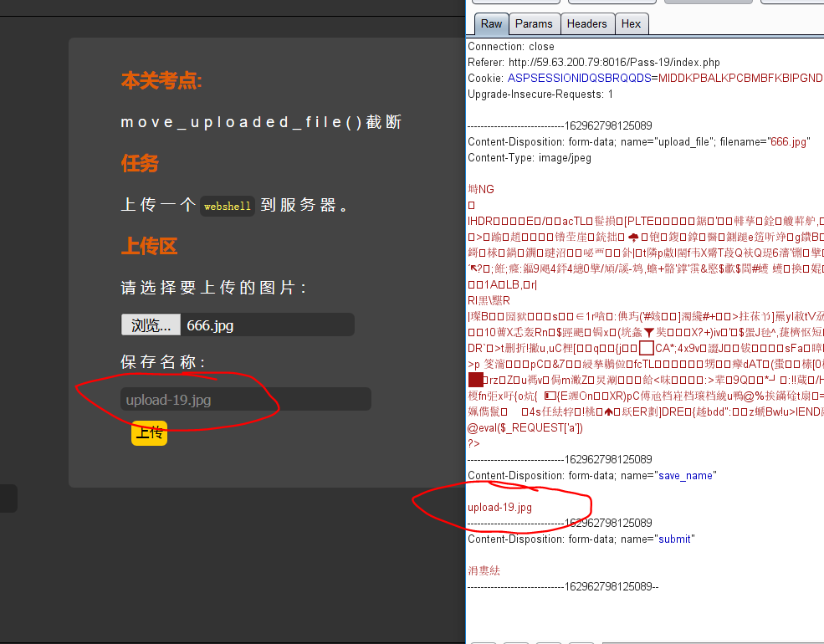
Task: Click the 666.jpg selected file name
Action: pyautogui.click(x=210, y=325)
